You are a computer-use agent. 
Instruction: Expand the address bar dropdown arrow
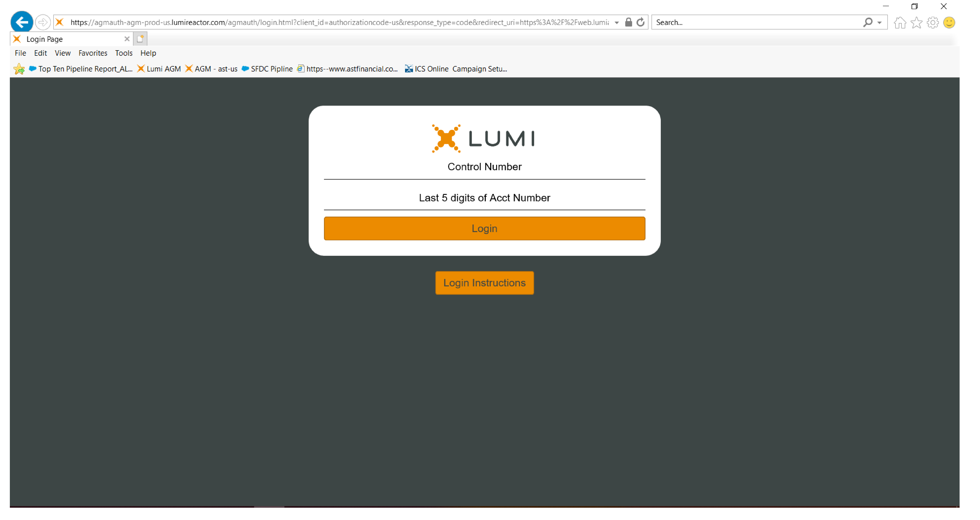tap(617, 22)
